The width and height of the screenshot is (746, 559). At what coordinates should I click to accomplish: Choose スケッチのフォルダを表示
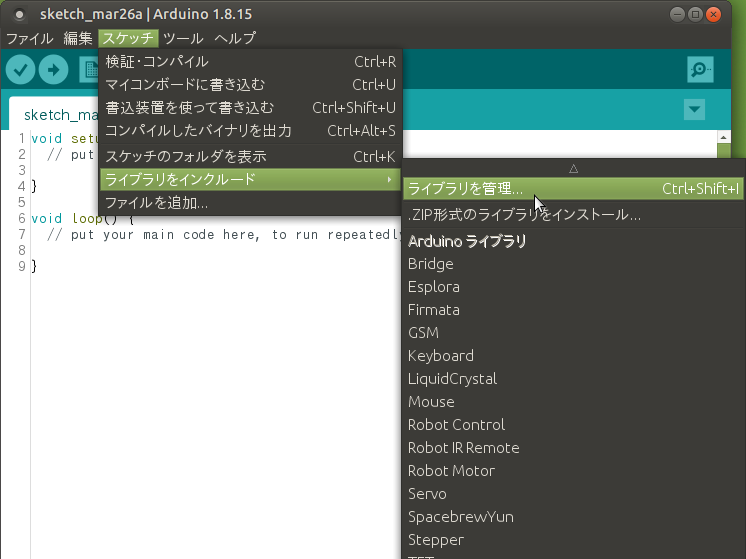click(x=250, y=156)
